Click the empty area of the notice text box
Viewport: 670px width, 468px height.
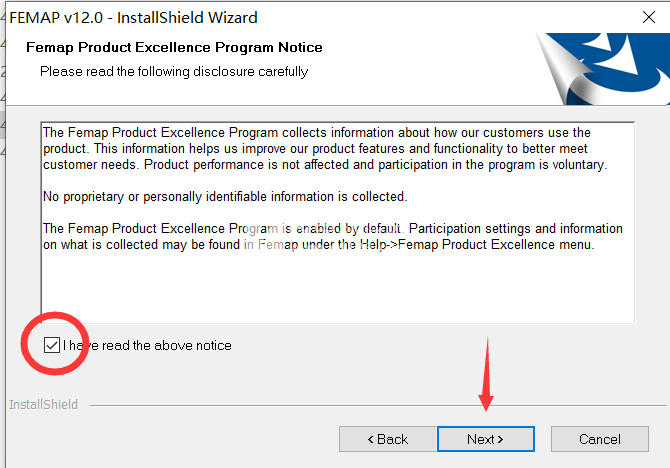click(x=337, y=290)
